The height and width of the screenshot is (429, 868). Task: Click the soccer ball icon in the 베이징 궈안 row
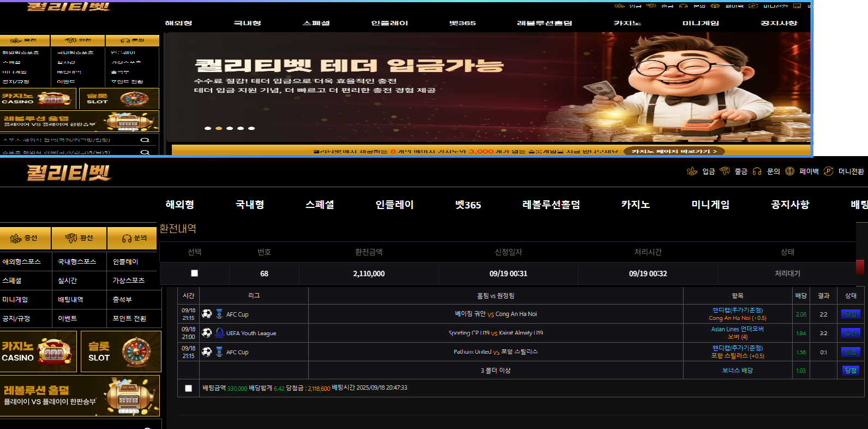pos(207,314)
